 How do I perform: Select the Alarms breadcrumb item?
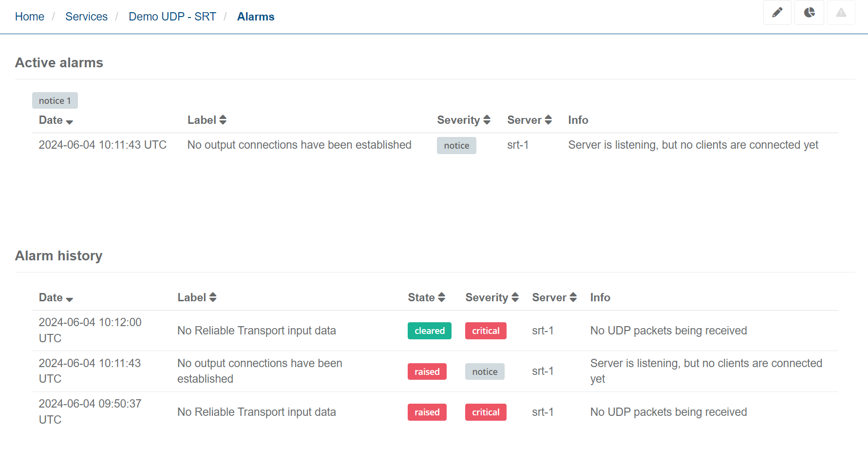(x=256, y=17)
